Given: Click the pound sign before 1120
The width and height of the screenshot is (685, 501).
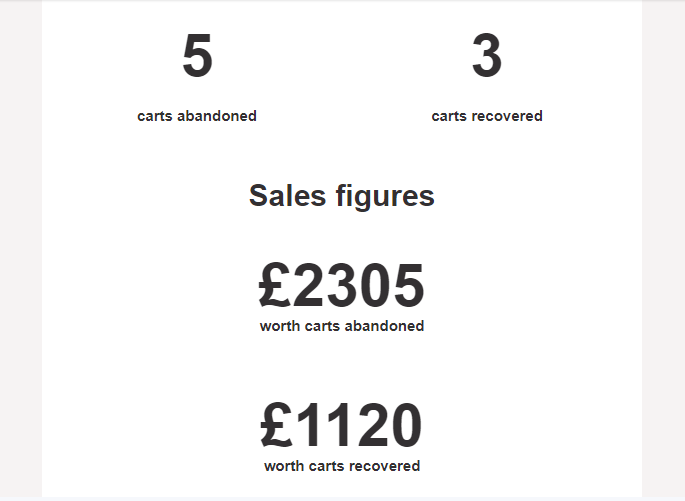Looking at the screenshot, I should coord(276,425).
